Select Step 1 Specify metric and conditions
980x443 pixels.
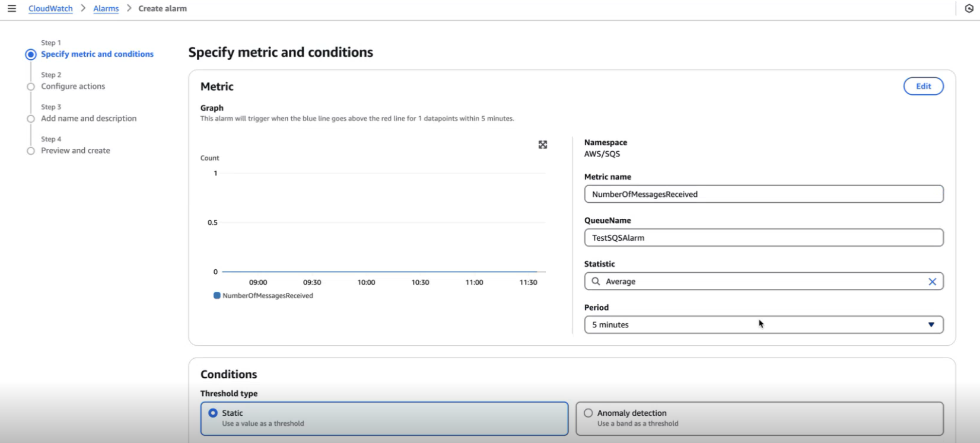pos(97,54)
